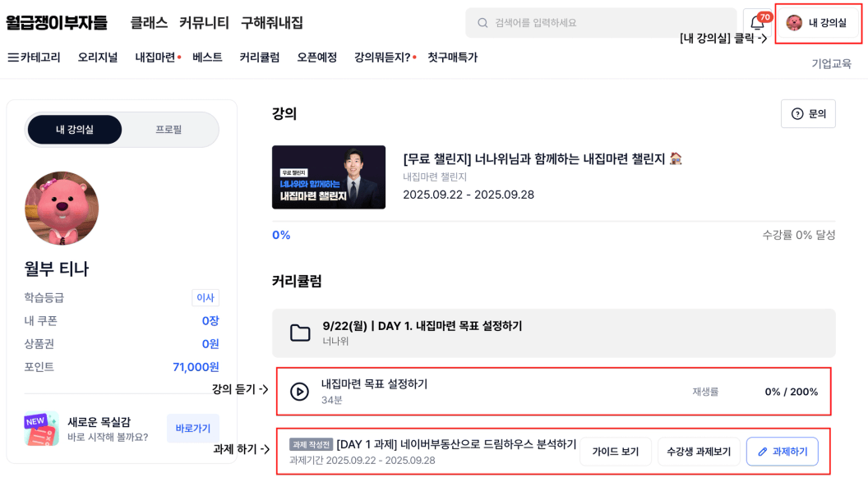Open the 커리큘럼 menu item
Screen dimensions: 868x482
point(260,57)
